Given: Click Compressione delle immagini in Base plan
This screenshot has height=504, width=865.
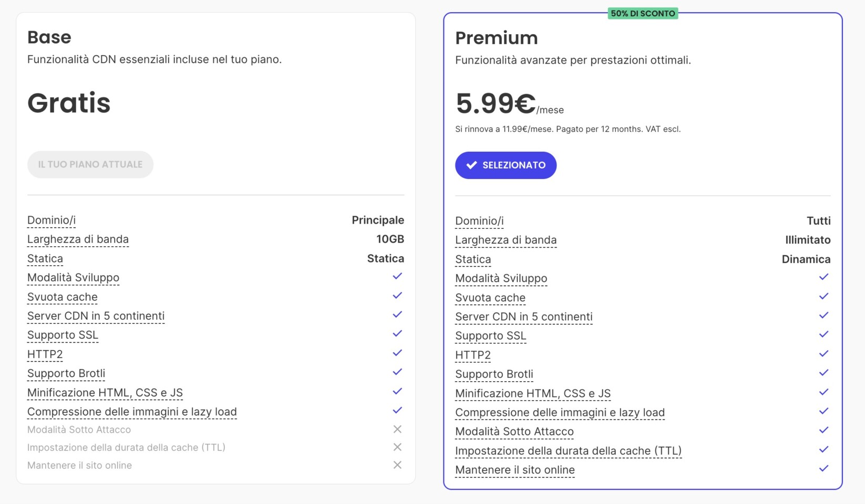Looking at the screenshot, I should click(132, 412).
